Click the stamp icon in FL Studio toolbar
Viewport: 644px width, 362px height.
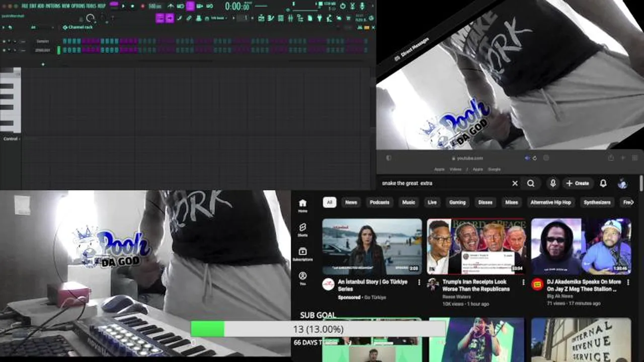tap(199, 18)
